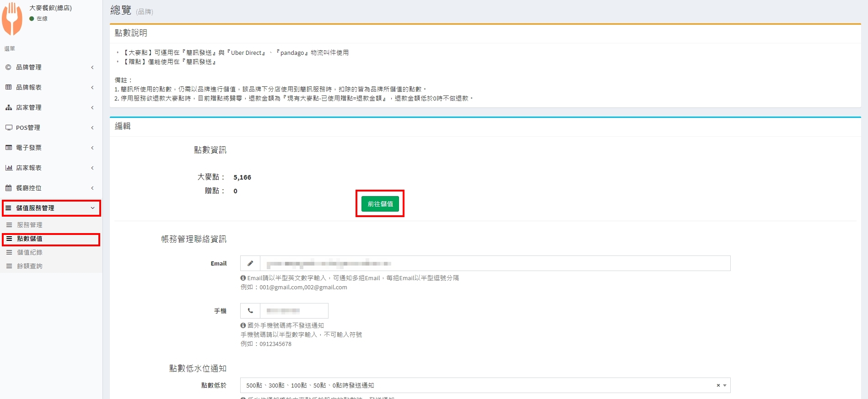Click into the Email address input field
The width and height of the screenshot is (868, 399).
[494, 263]
